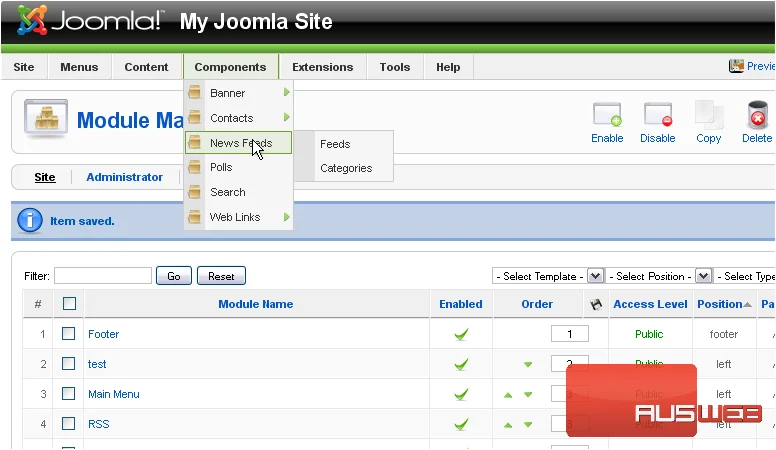This screenshot has width=776, height=450.
Task: Move the RSS module up
Action: click(x=508, y=425)
